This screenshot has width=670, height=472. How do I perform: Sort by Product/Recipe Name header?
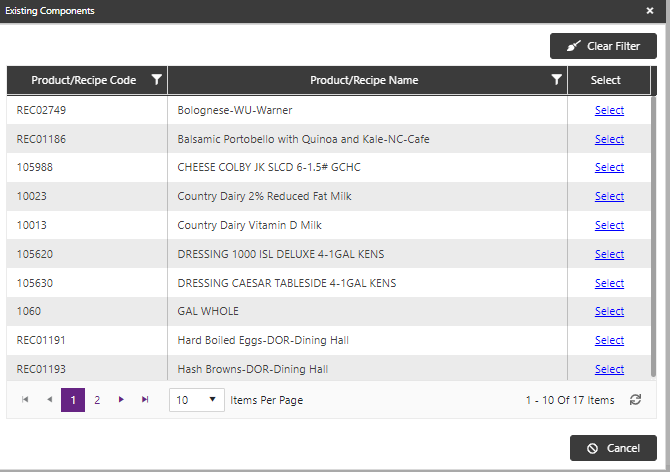tap(364, 80)
